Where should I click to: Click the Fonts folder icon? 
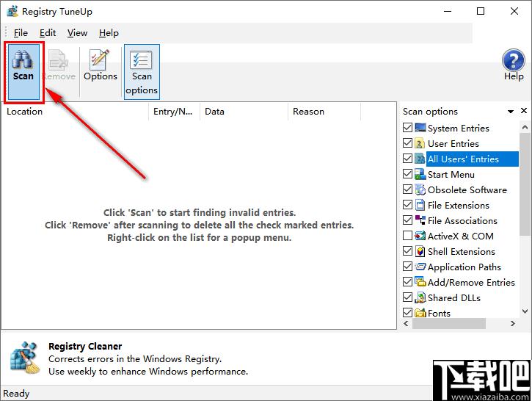[x=420, y=313]
